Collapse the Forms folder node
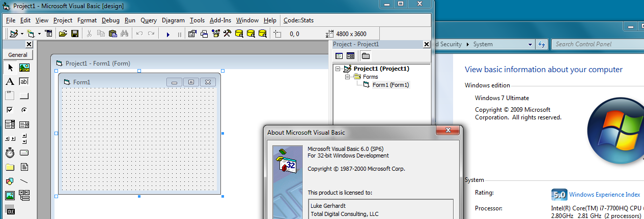The height and width of the screenshot is (219, 644). pos(347,77)
